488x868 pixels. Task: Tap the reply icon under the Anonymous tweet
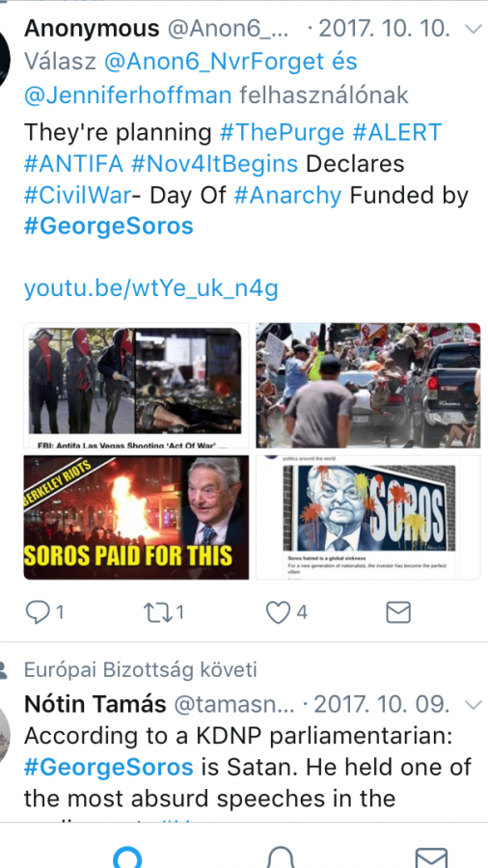38,612
